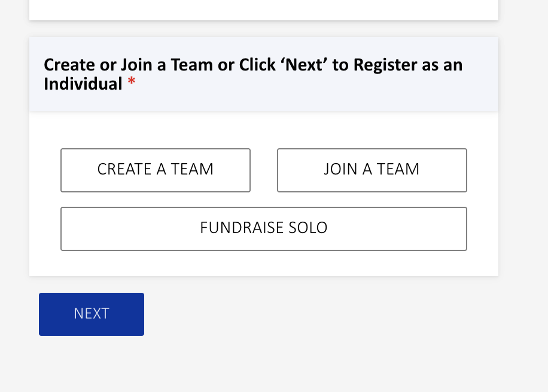This screenshot has height=392, width=548.
Task: Proceed to next step with NEXT
Action: point(92,314)
